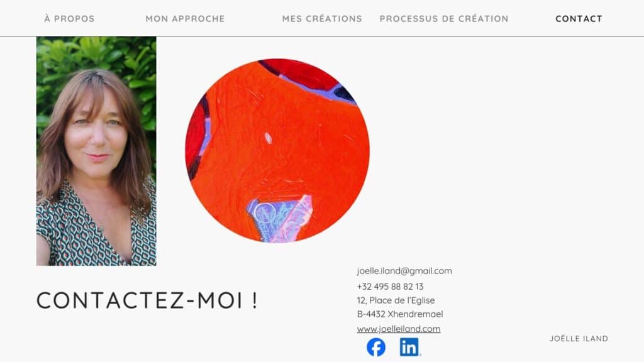
Task: Open the LinkedIn profile icon
Action: [x=409, y=347]
